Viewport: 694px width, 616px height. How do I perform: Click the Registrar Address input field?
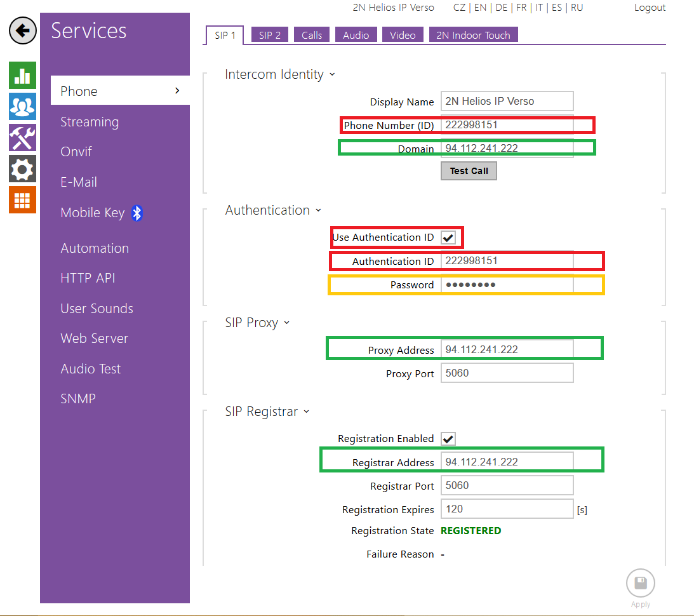(x=507, y=462)
